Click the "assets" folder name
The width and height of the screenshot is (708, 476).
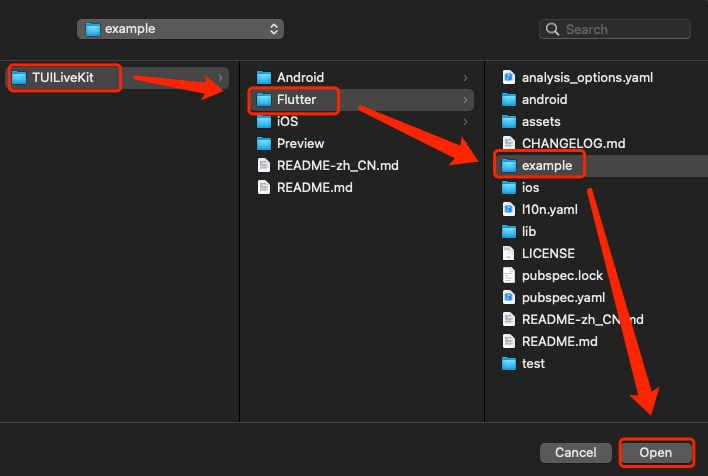541,122
